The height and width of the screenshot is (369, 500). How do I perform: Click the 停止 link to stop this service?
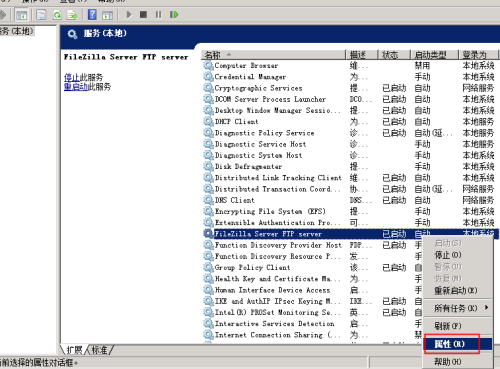coord(72,77)
